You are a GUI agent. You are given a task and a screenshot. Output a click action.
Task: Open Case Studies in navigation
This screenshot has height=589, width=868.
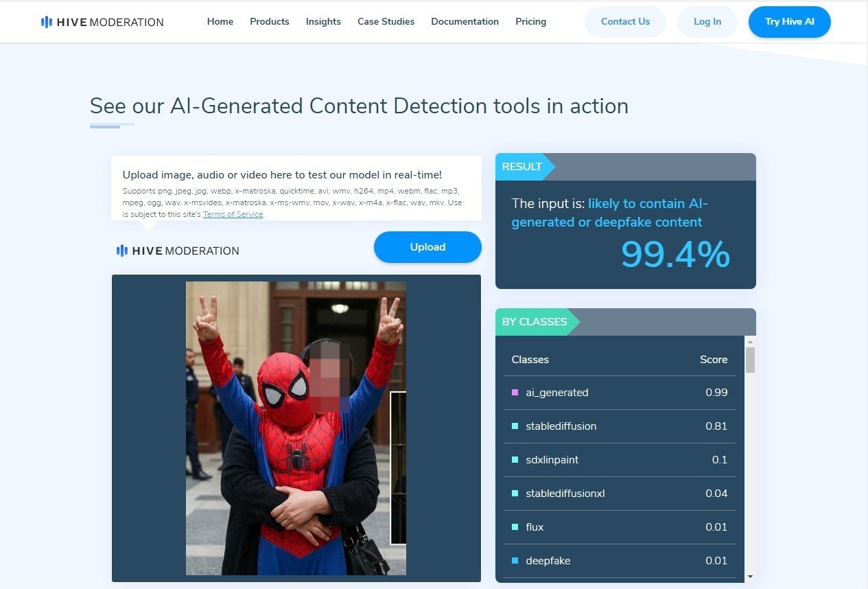point(386,21)
